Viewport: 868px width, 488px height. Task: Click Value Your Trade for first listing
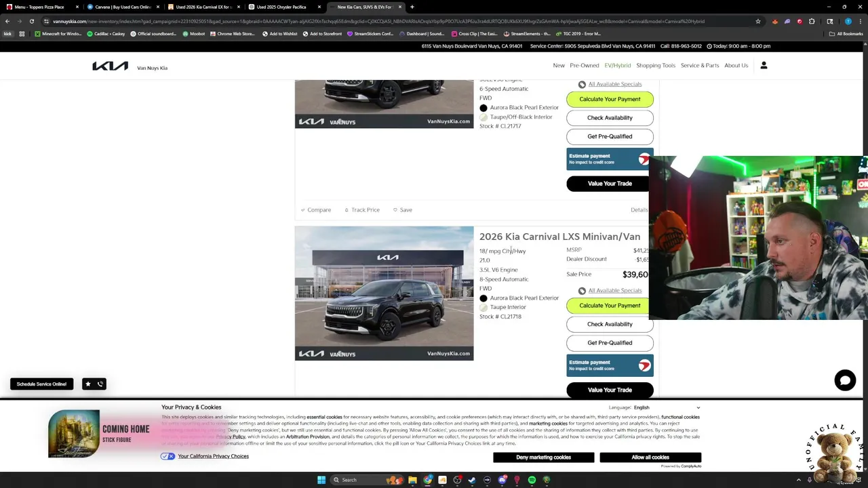pos(610,184)
